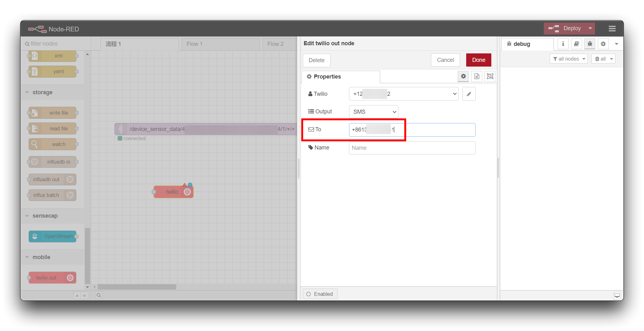Click the canvas horizontal scrollbar
This screenshot has width=644, height=331.
[137, 287]
